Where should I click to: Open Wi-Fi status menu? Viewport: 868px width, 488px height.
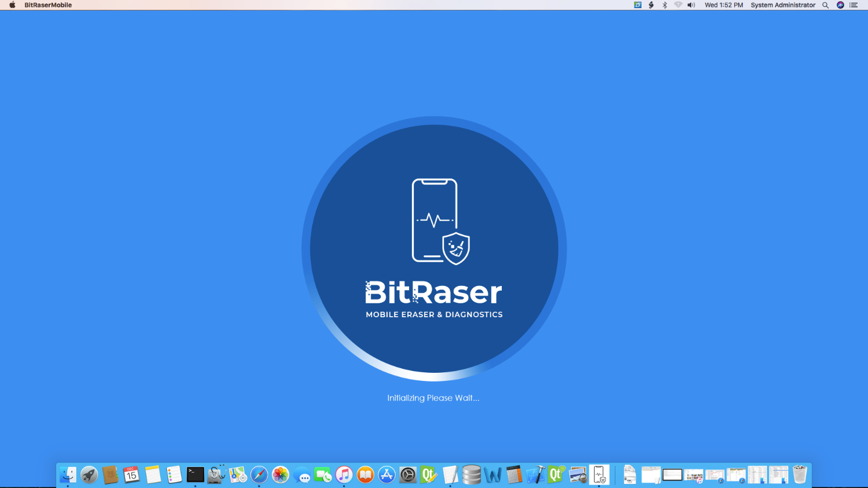point(678,5)
